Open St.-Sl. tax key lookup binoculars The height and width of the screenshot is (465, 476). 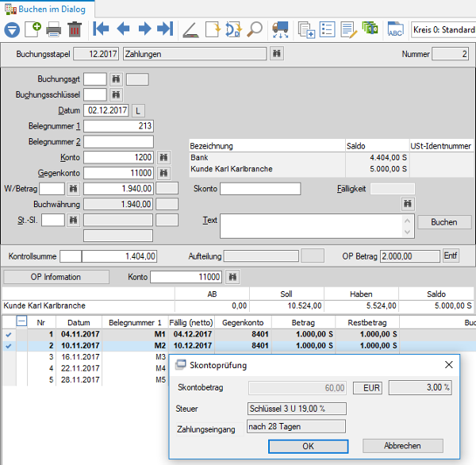[x=73, y=220]
